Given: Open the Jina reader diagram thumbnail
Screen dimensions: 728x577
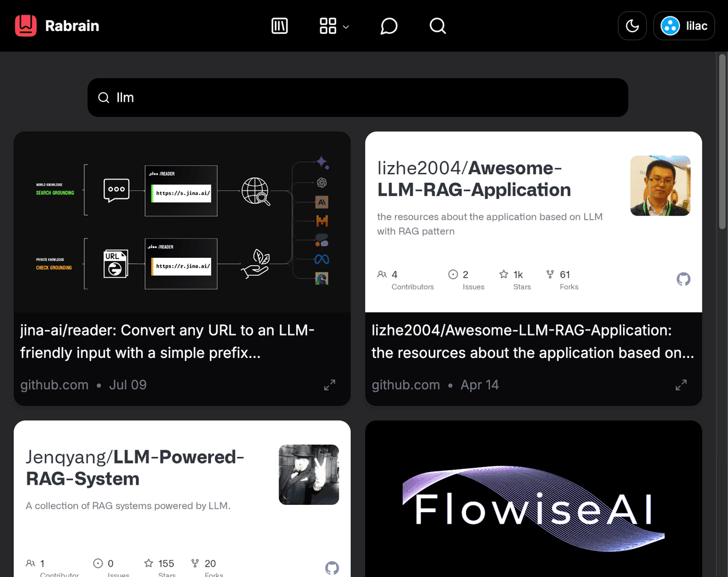Looking at the screenshot, I should [x=182, y=221].
